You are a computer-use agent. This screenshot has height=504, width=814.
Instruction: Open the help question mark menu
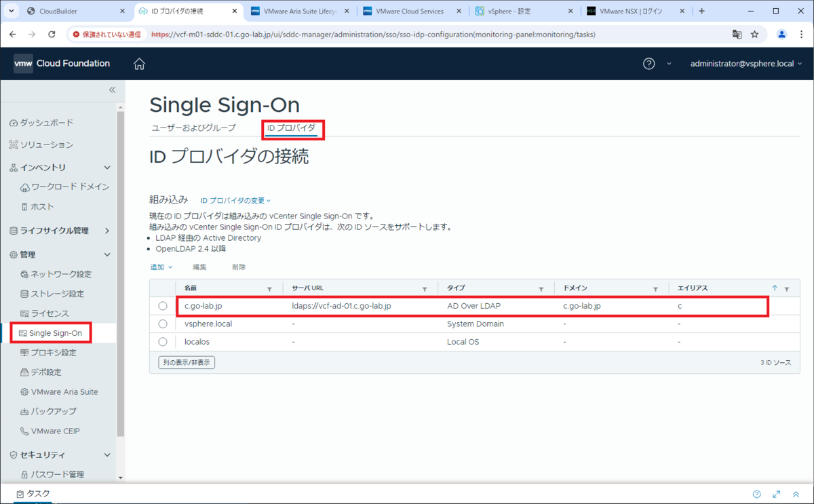pos(649,64)
